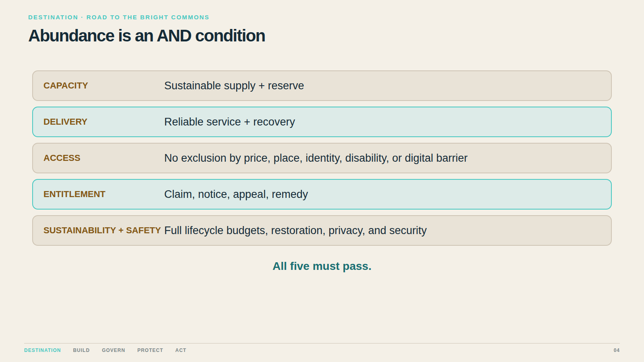Click the 'All five must pass.' statement

pyautogui.click(x=322, y=266)
